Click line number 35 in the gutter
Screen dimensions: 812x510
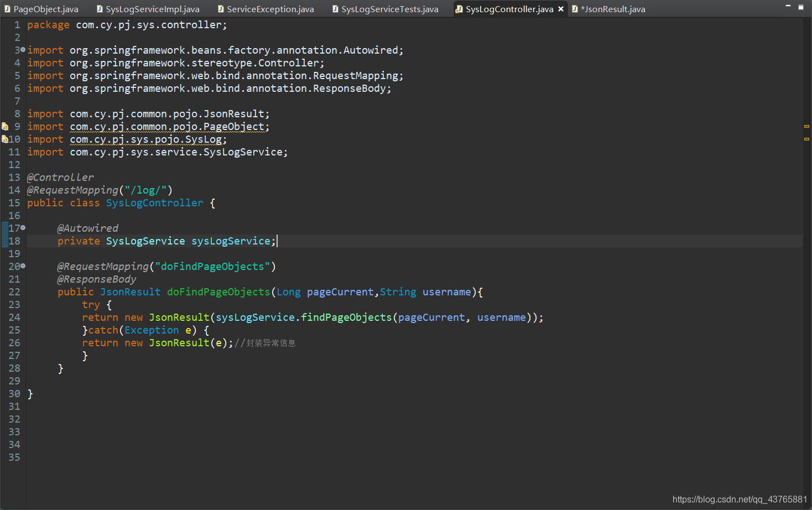[x=14, y=457]
